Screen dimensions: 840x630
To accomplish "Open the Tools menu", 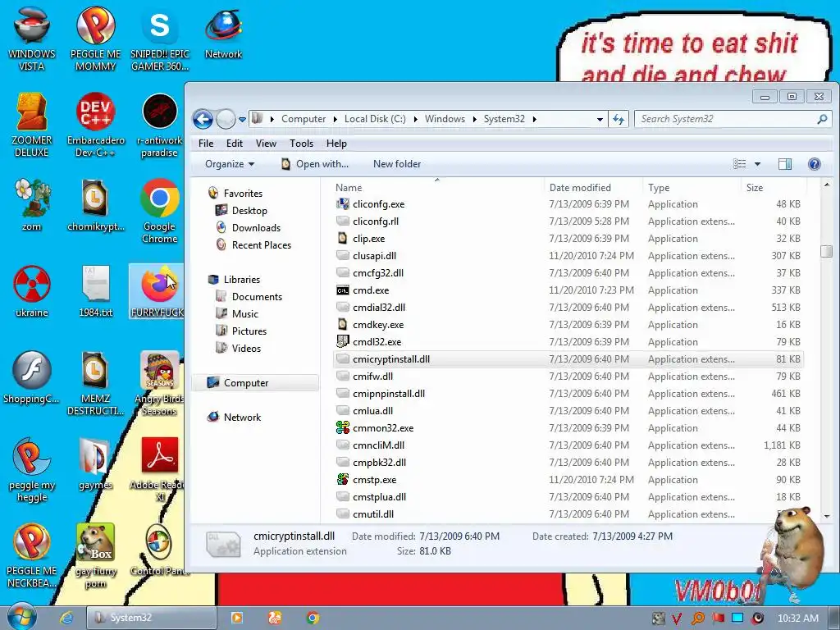I will [x=301, y=144].
